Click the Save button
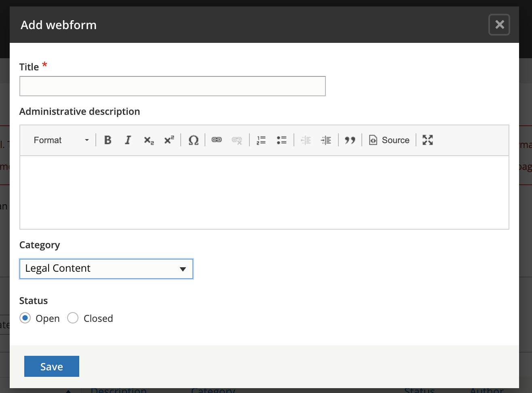Screen dimensions: 532x393 [x=52, y=366]
